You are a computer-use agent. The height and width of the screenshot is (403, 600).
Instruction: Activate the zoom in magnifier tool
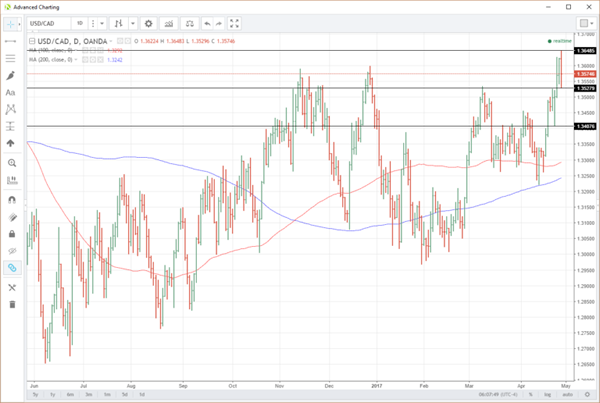point(12,162)
